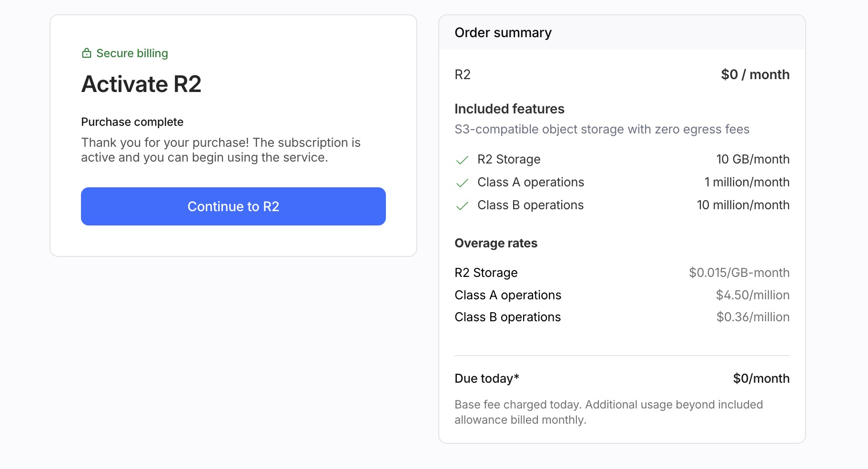
Task: Click the Included features heading
Action: pos(509,109)
